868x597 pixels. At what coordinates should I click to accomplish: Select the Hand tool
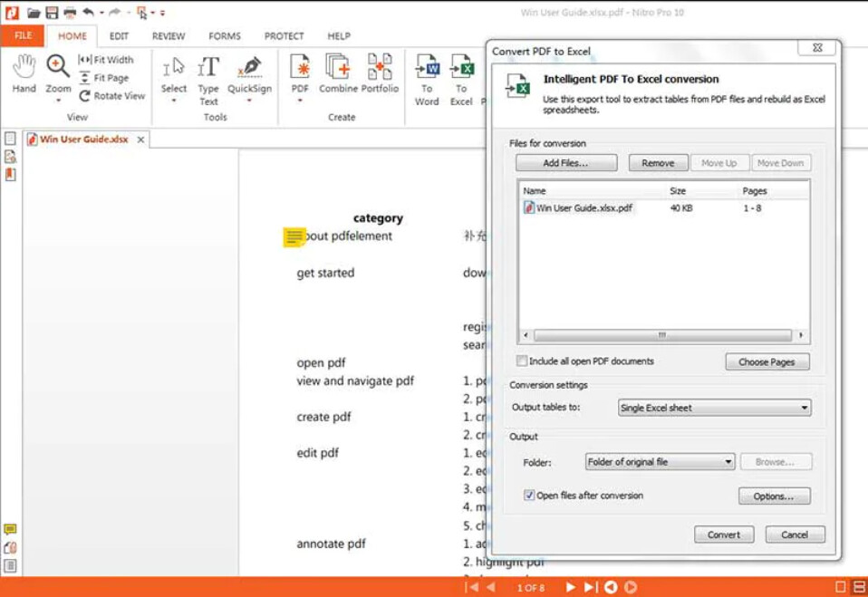click(24, 73)
